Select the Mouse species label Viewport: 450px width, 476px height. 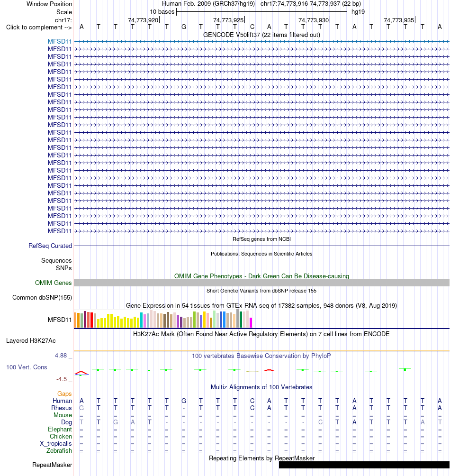pos(63,415)
